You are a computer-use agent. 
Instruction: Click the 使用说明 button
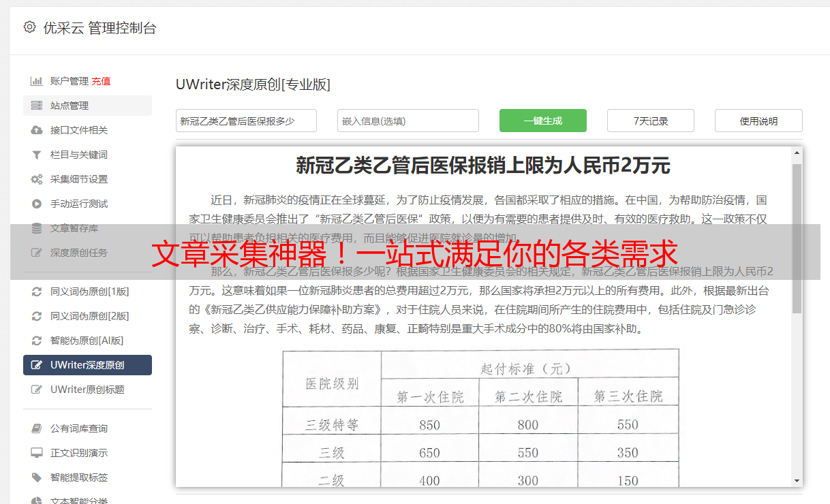pyautogui.click(x=758, y=121)
